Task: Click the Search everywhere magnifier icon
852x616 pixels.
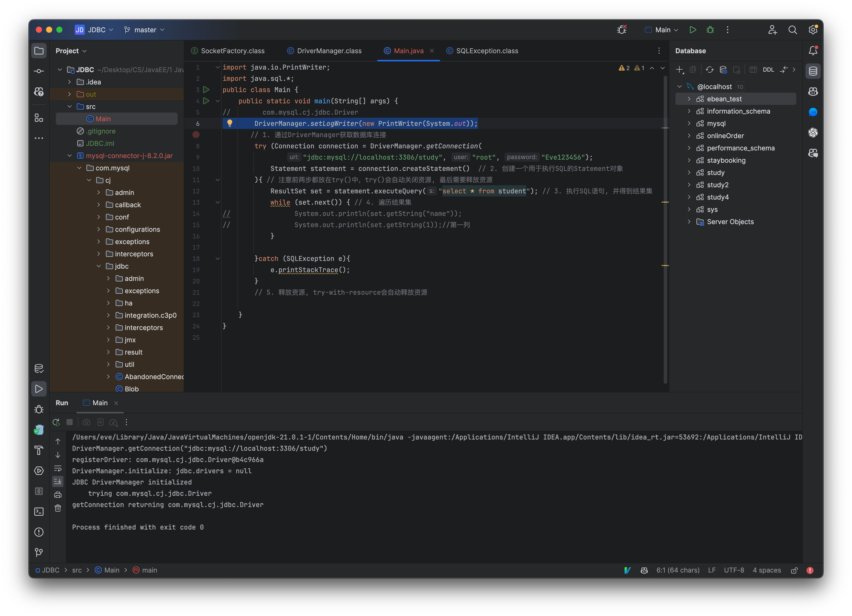Action: [792, 29]
